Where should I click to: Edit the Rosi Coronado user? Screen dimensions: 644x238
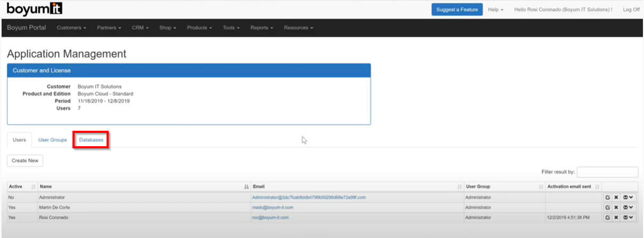pyautogui.click(x=608, y=217)
